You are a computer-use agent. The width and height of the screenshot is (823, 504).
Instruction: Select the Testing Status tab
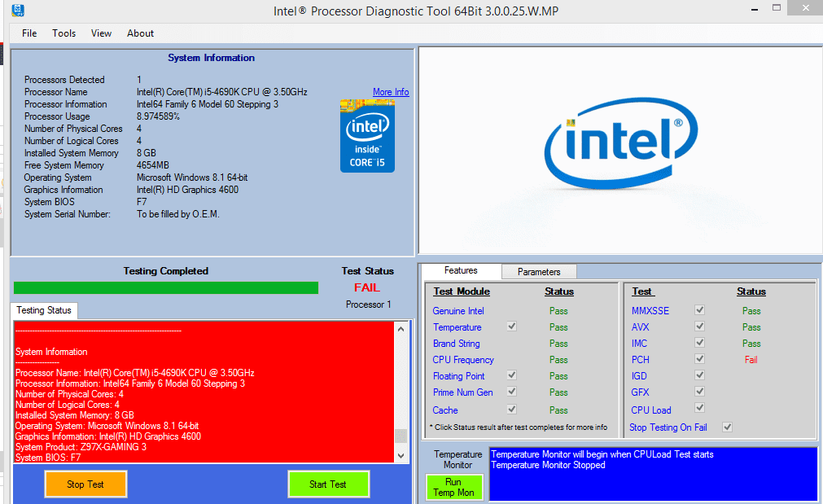tap(44, 310)
